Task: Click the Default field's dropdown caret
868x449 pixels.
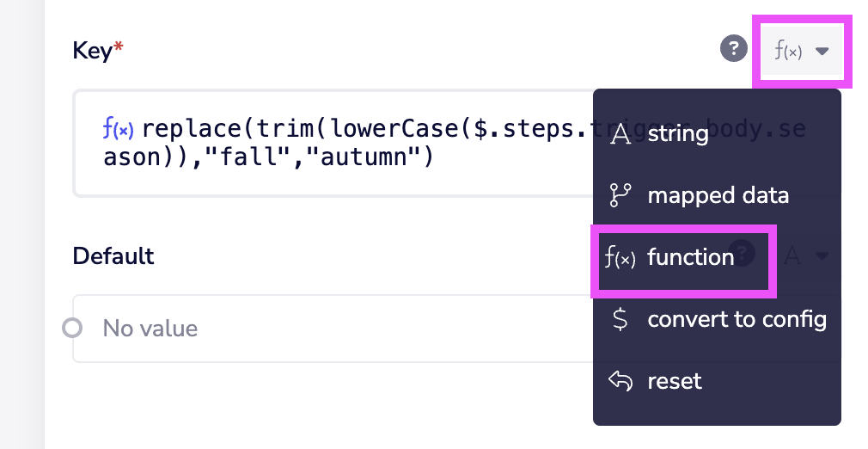Action: [x=822, y=255]
